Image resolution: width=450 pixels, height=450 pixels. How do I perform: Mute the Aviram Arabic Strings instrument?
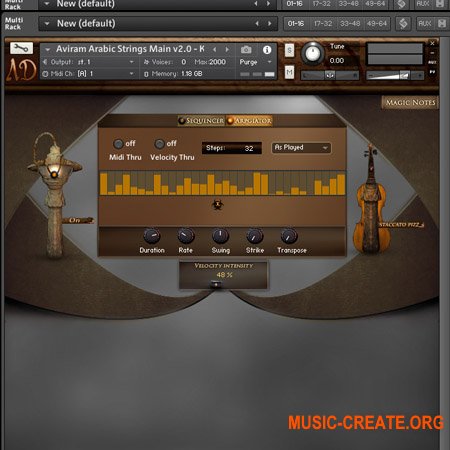[x=289, y=72]
